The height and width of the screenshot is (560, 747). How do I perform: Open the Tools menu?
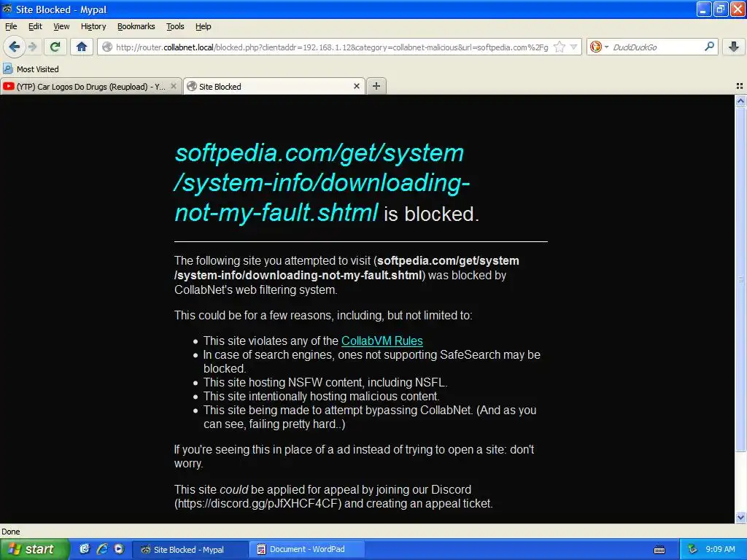pyautogui.click(x=175, y=26)
